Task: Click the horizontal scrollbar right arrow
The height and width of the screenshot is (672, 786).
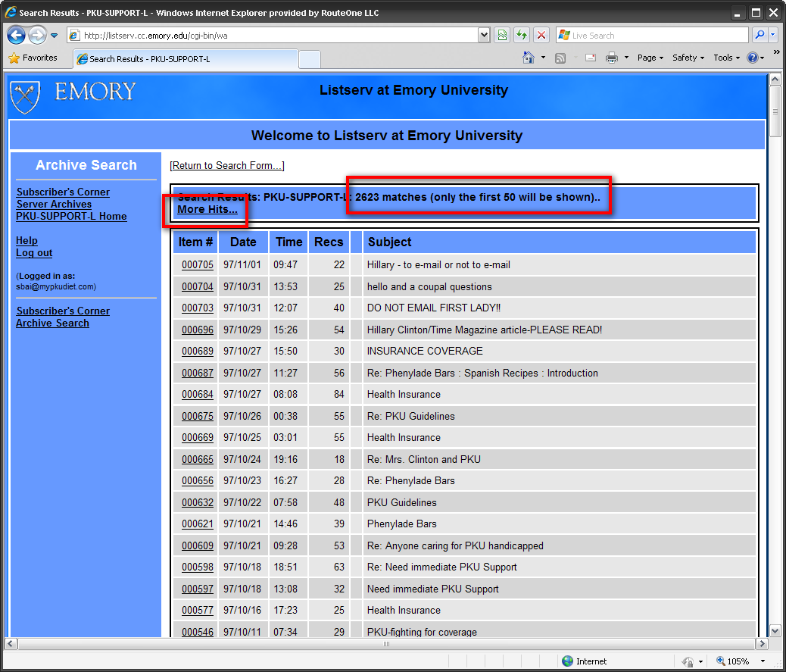Action: [x=762, y=643]
